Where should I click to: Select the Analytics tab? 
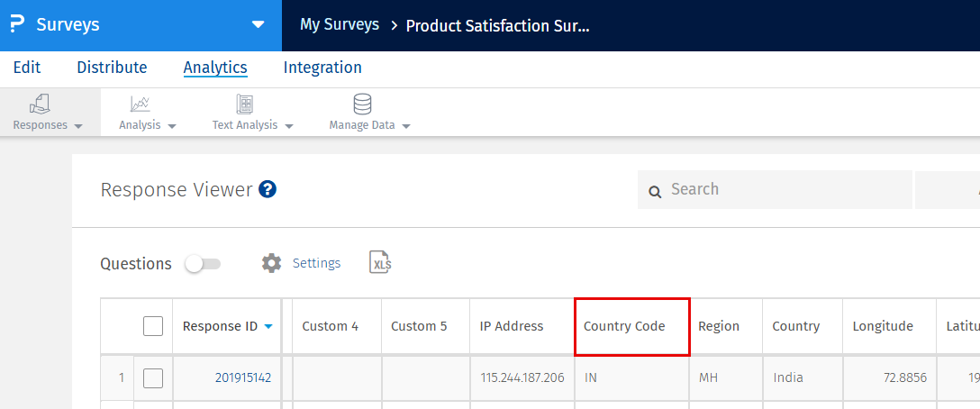215,68
